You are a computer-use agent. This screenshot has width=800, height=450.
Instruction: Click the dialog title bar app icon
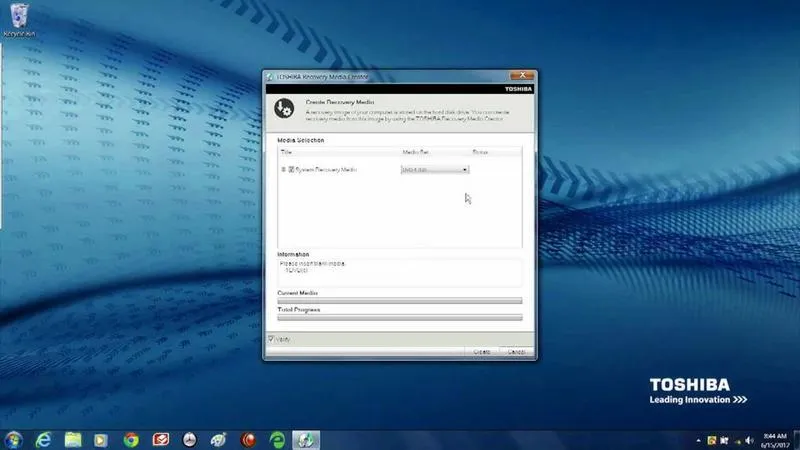[x=270, y=77]
